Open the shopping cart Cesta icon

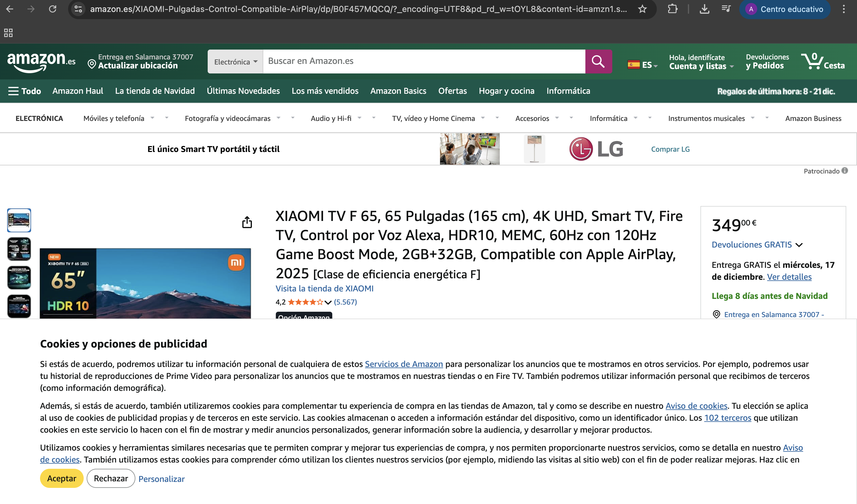click(822, 62)
